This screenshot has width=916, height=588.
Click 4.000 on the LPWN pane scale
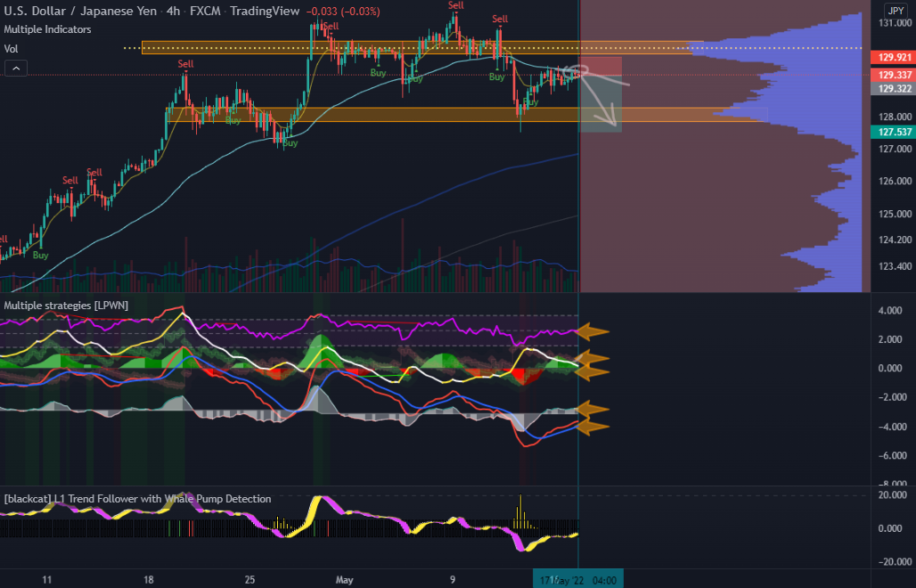click(x=890, y=311)
